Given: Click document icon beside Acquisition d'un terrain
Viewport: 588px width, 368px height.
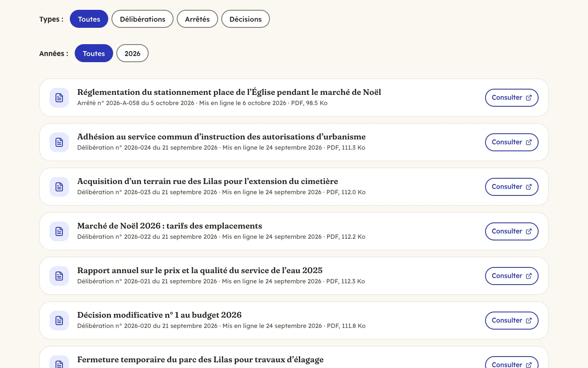Looking at the screenshot, I should (59, 187).
